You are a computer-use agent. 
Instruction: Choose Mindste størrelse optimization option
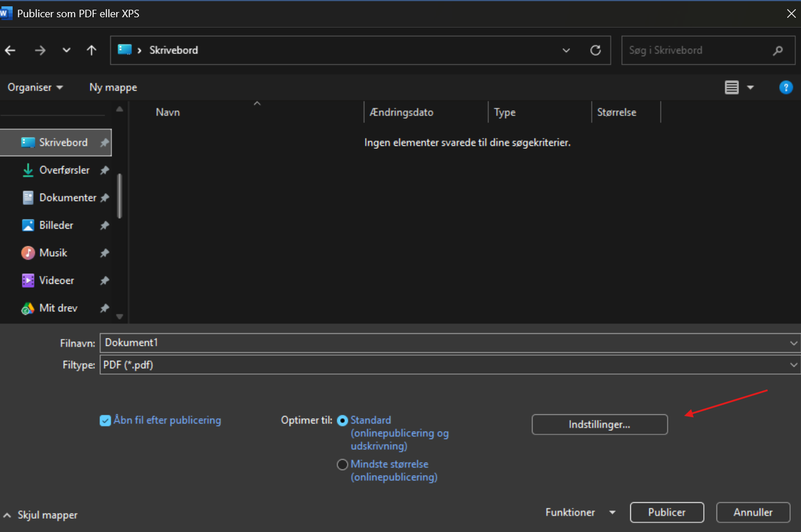342,464
